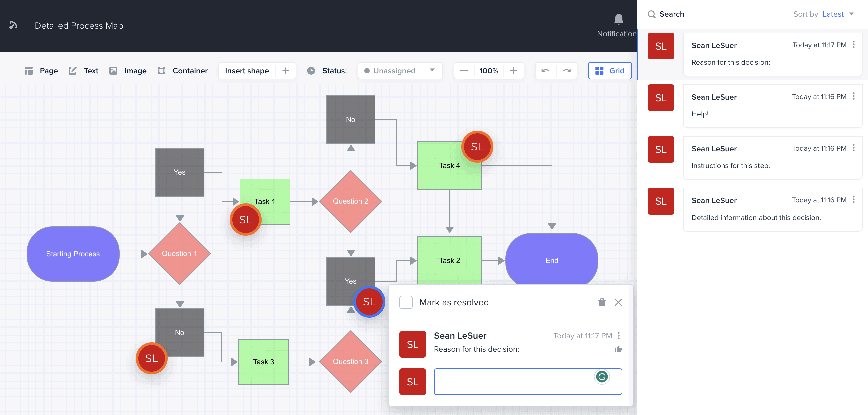Check Mark as resolved
This screenshot has height=415, width=868.
406,302
